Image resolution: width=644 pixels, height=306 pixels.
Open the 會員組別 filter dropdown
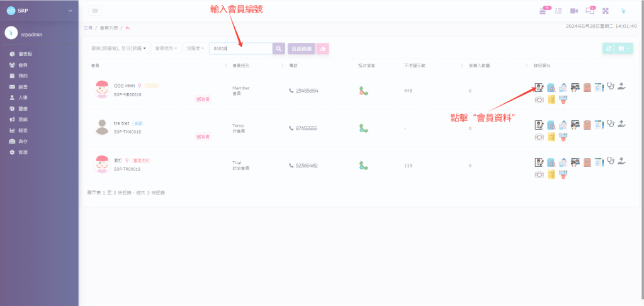coord(167,48)
